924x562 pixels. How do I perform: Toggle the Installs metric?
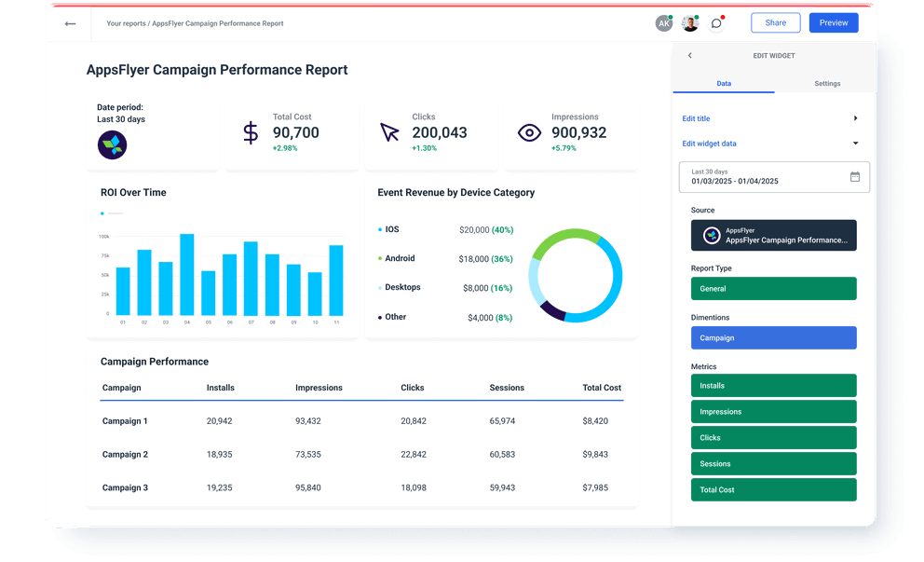point(773,385)
